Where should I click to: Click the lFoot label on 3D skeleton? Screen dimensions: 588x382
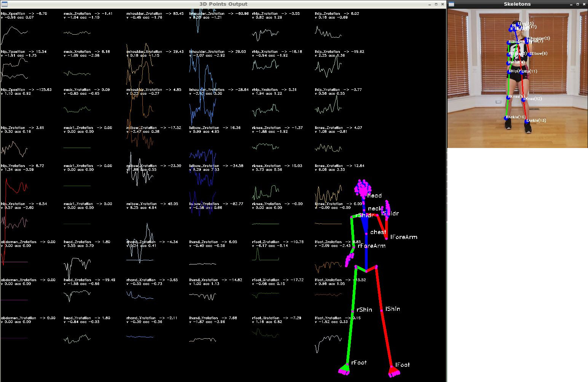[x=403, y=364]
